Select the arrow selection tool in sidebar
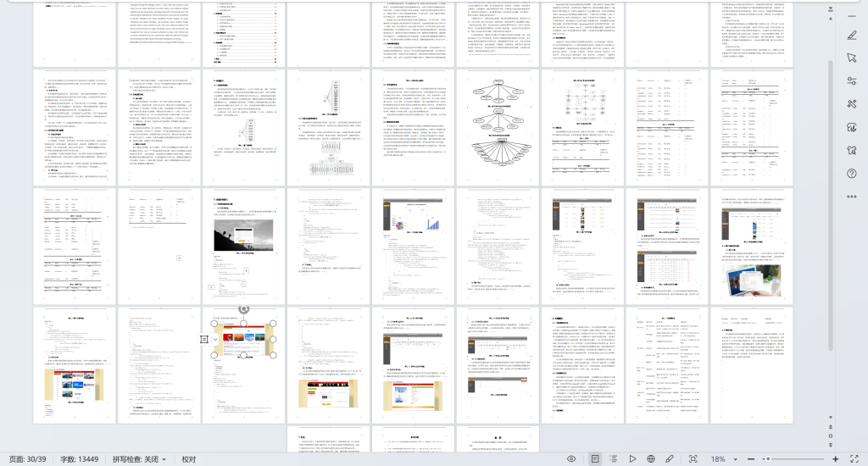This screenshot has width=868, height=466. (x=851, y=58)
